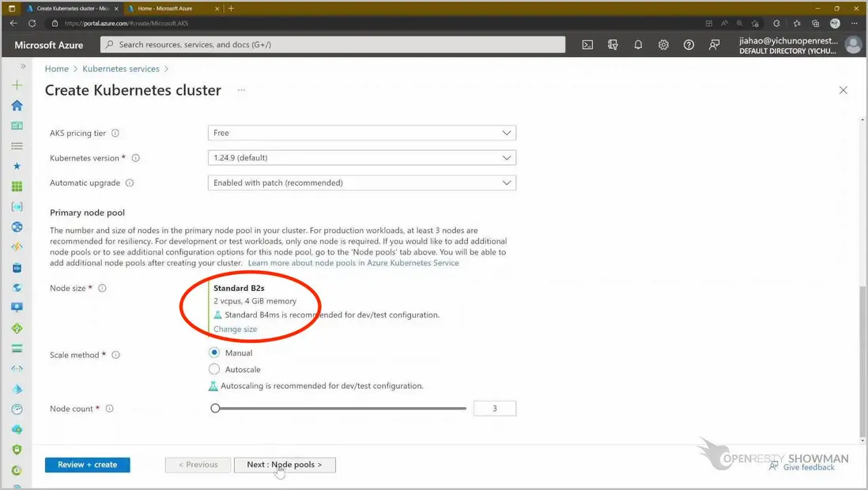Screen dimensions: 868x490
Task: Click info icon next to Scale method
Action: 115,355
